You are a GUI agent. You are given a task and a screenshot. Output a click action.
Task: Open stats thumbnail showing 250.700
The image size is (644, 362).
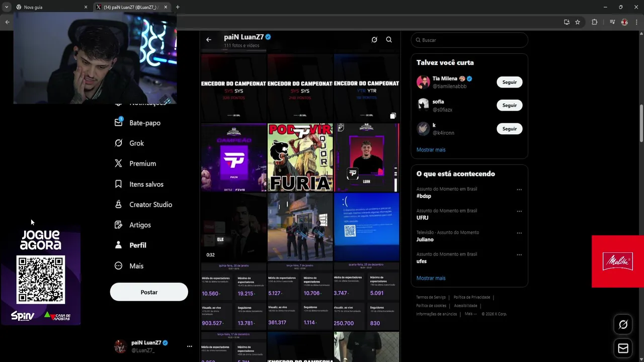point(367,296)
